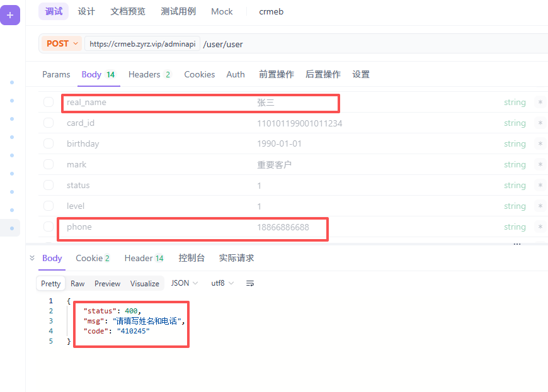Open the 测试用例 tab
The width and height of the screenshot is (548, 392).
click(x=178, y=11)
